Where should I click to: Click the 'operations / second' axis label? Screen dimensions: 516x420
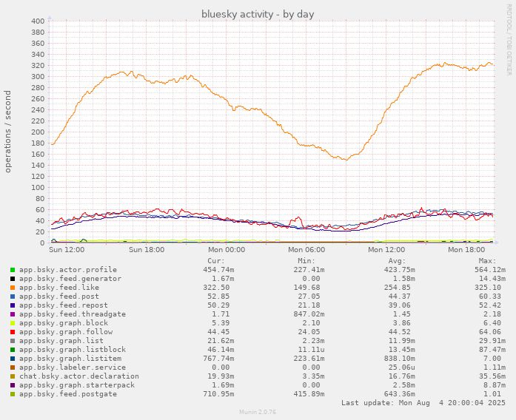point(8,132)
